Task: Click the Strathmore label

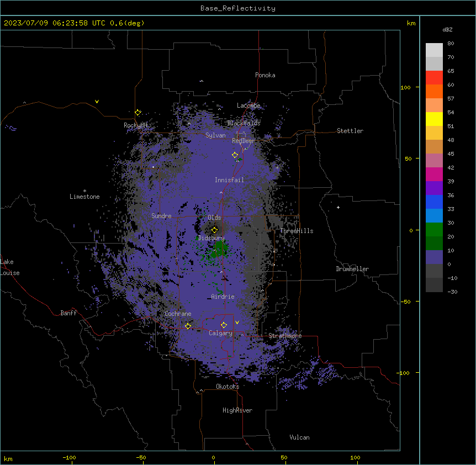Action: (x=285, y=336)
